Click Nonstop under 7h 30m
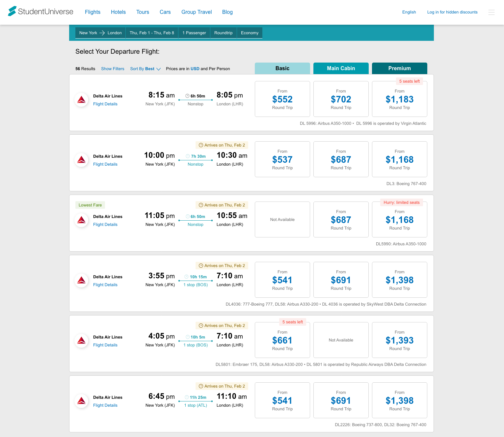The image size is (504, 437). pos(196,164)
